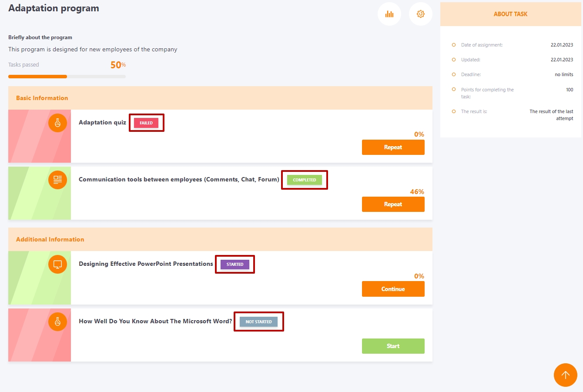Click the Adaptation quiz red thumbnail

point(40,136)
